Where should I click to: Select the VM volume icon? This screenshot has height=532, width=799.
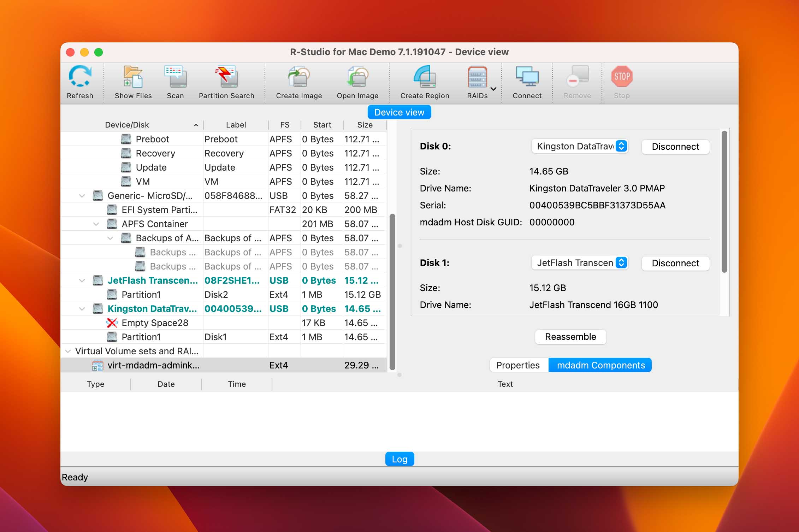[126, 182]
